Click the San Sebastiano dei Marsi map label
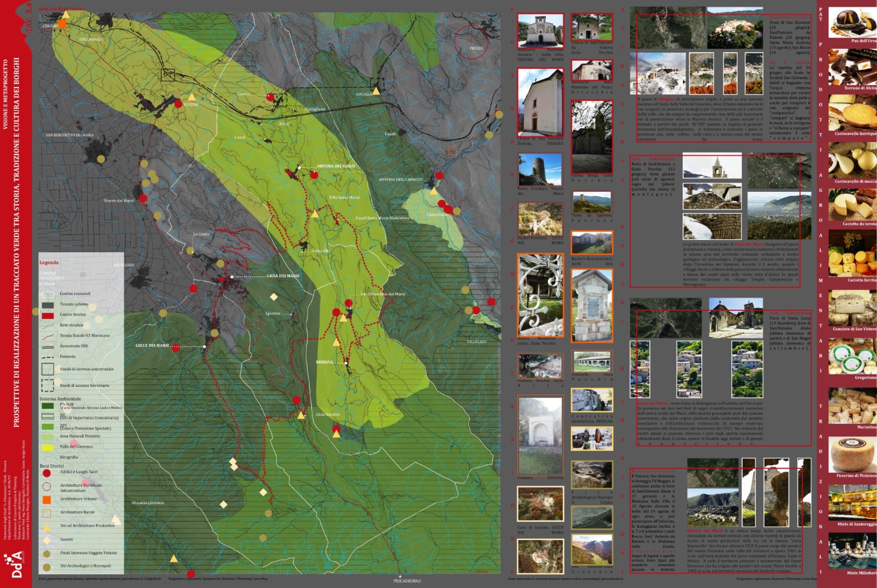877x588 pixels. click(383, 294)
